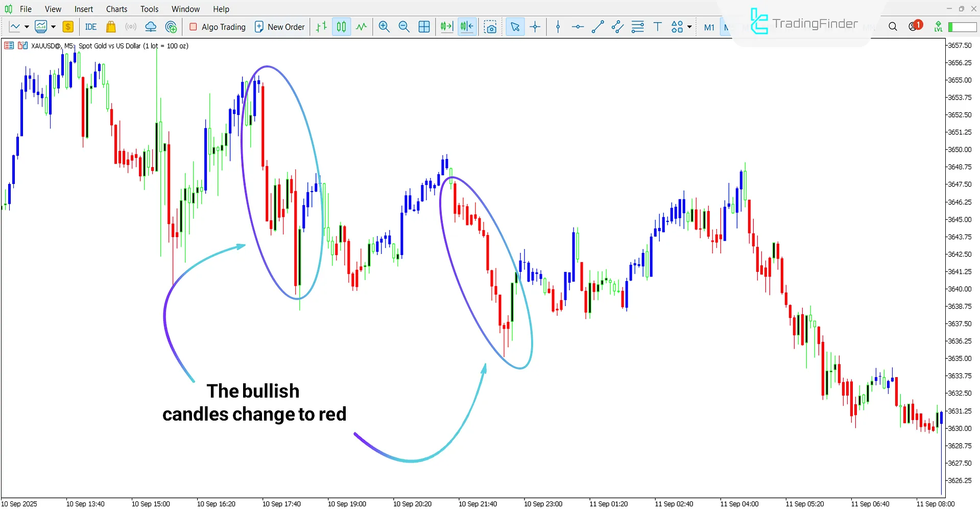The height and width of the screenshot is (509, 980).
Task: Activate the Vertical Line drawing tool
Action: point(557,27)
